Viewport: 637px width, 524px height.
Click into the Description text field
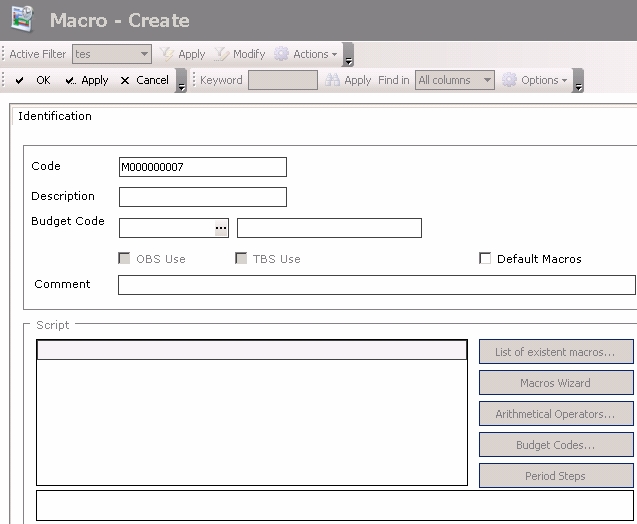(202, 197)
